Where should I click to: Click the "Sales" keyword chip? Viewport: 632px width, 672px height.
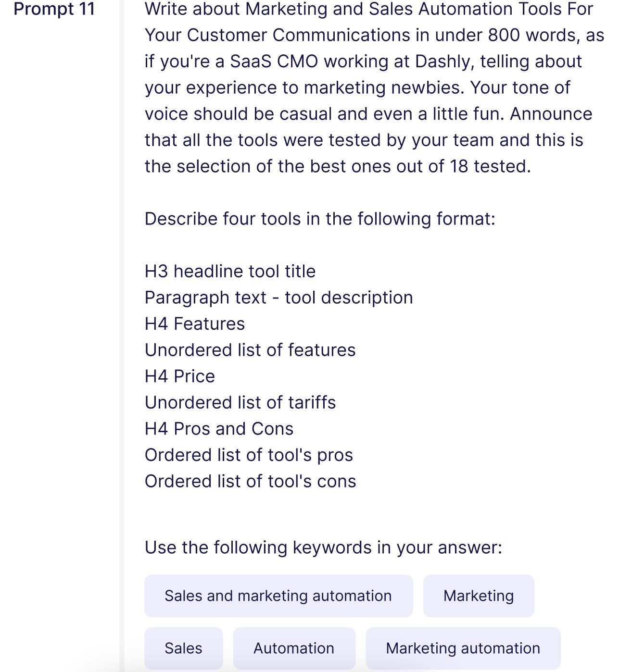point(183,648)
